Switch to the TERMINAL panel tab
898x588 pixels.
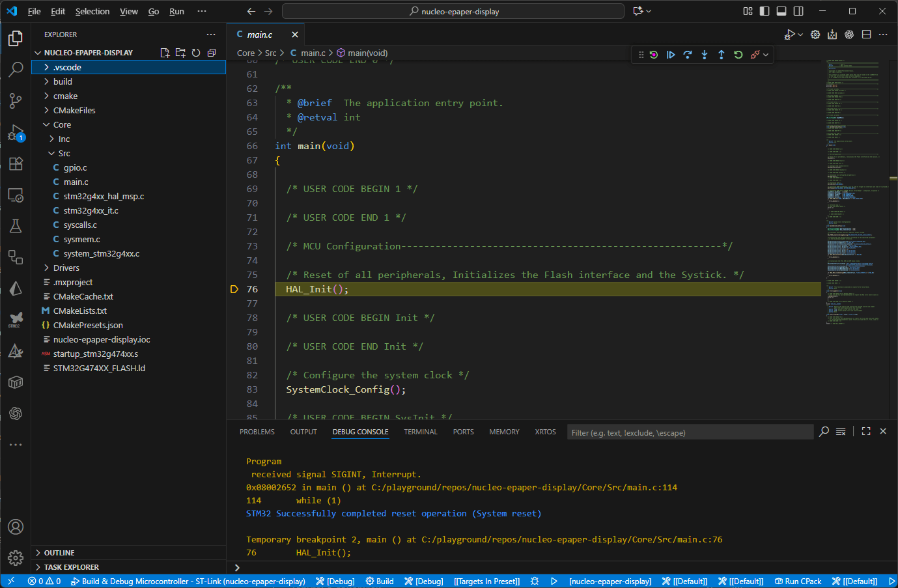[x=420, y=432]
